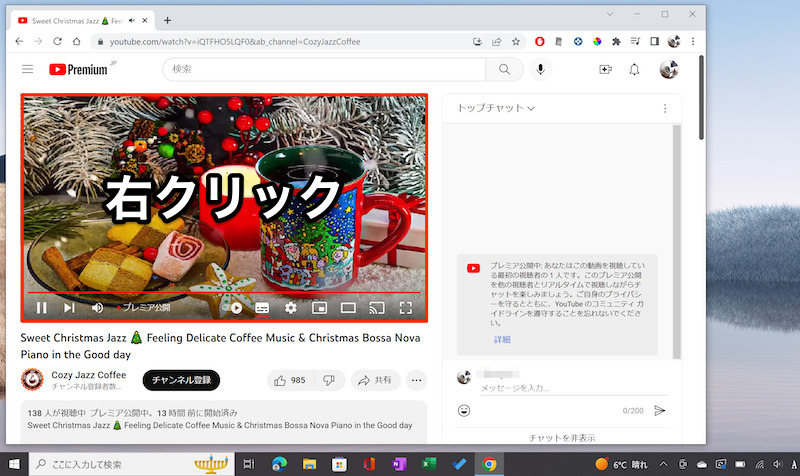Enter fullscreen mode on the video
This screenshot has width=800, height=476.
[x=406, y=308]
